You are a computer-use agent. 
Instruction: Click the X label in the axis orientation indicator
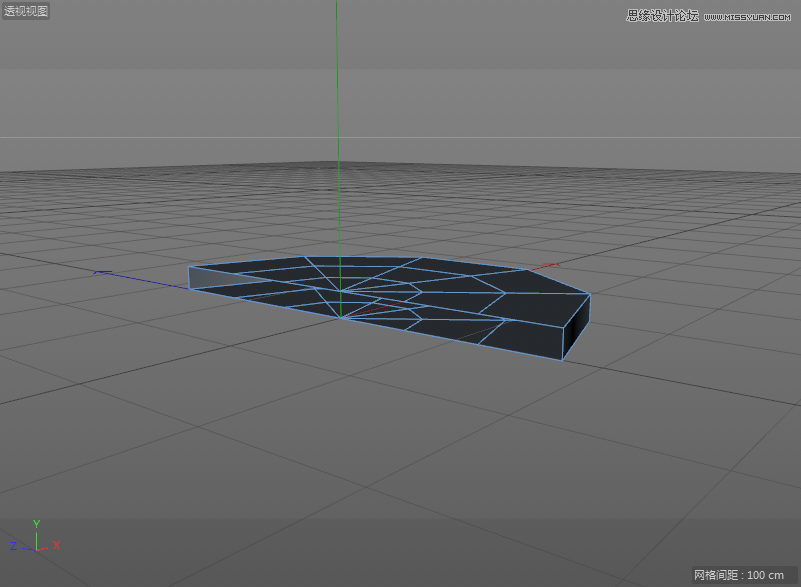coord(57,547)
